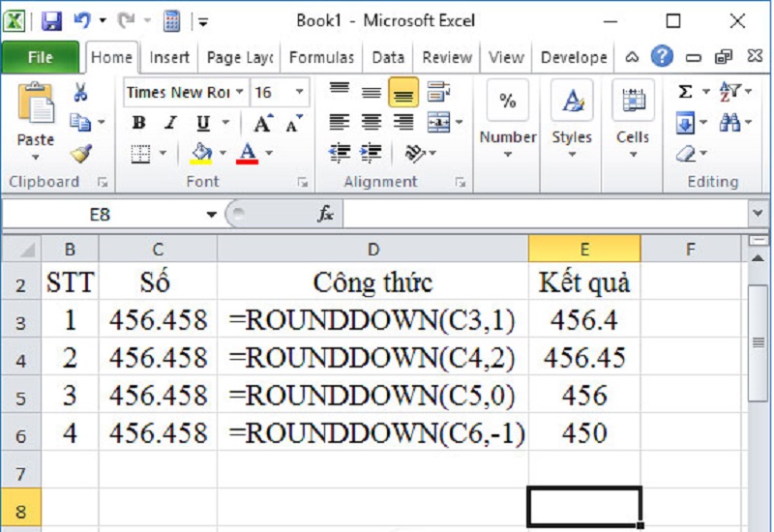Click Merge & Center icon
Screen dimensions: 774x532
click(x=438, y=123)
